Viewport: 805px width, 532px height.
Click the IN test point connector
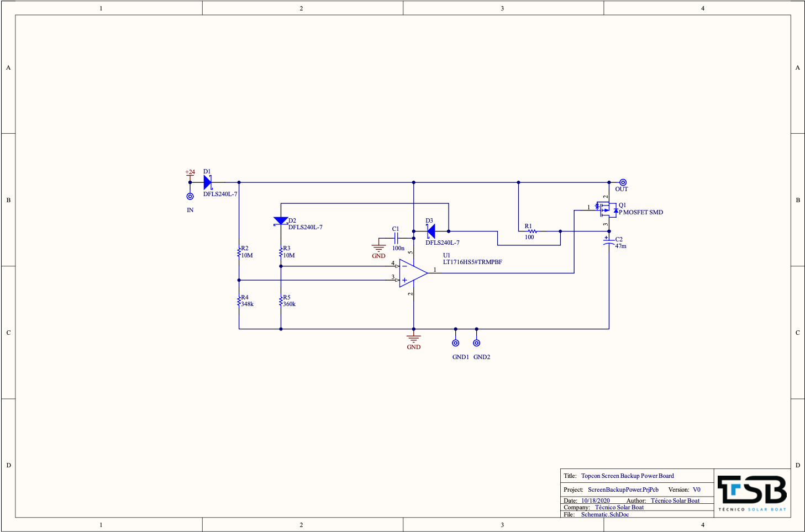[190, 196]
